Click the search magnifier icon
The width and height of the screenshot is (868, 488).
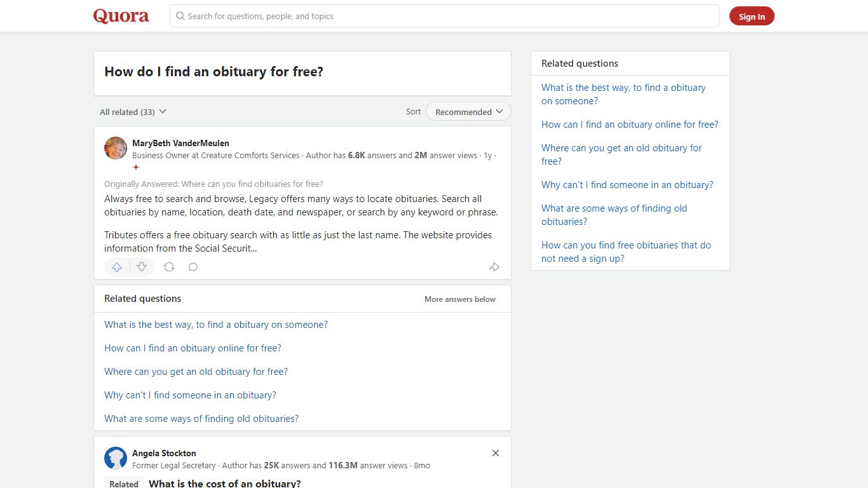point(180,16)
